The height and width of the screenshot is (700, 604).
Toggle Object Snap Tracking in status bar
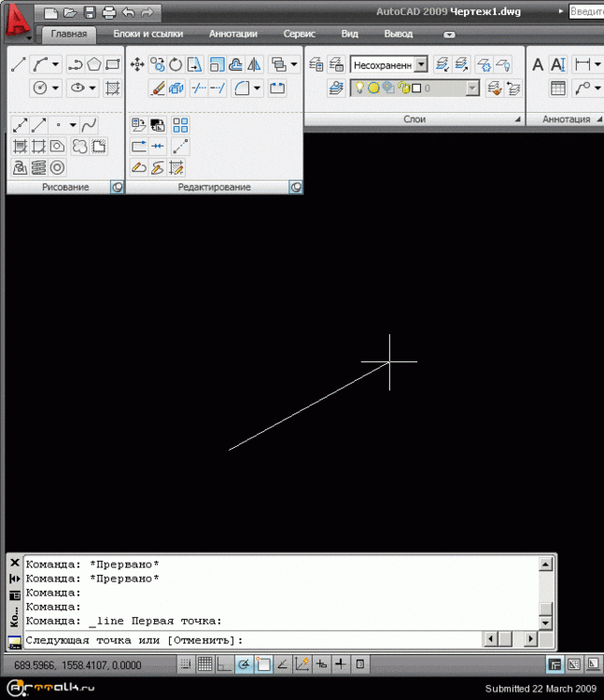(283, 665)
